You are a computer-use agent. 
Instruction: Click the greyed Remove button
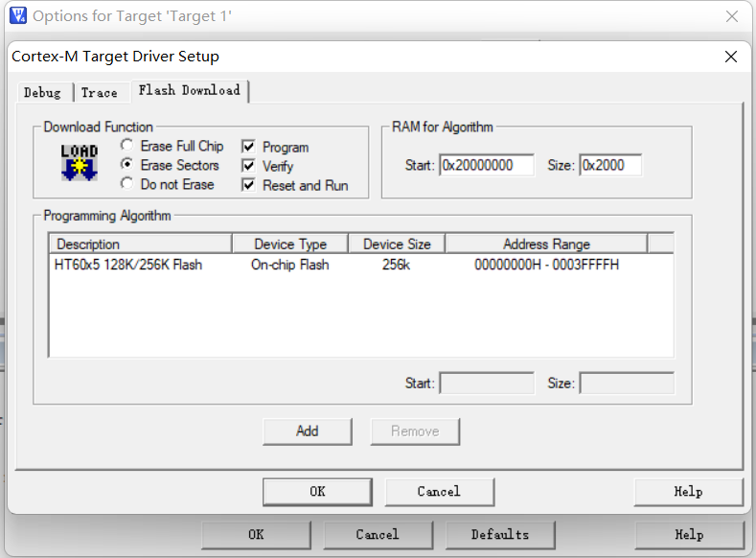pyautogui.click(x=415, y=431)
